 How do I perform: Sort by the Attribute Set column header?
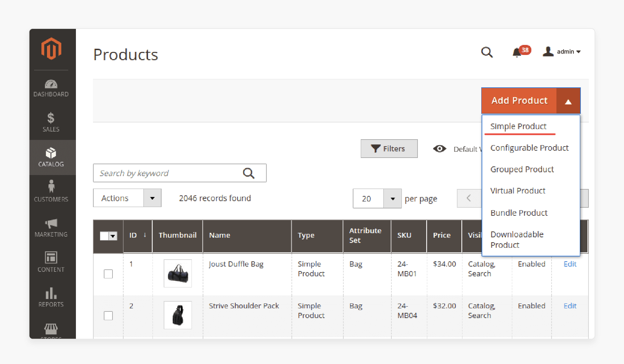click(x=367, y=236)
